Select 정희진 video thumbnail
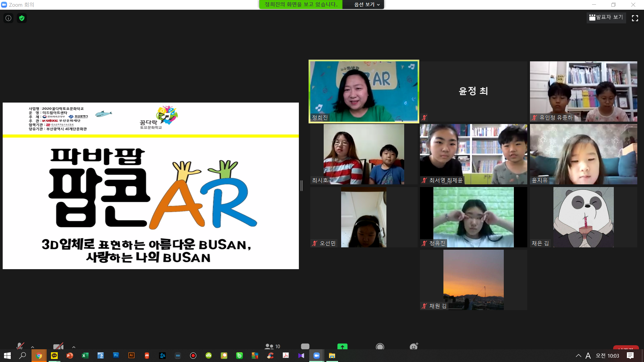 click(x=364, y=92)
